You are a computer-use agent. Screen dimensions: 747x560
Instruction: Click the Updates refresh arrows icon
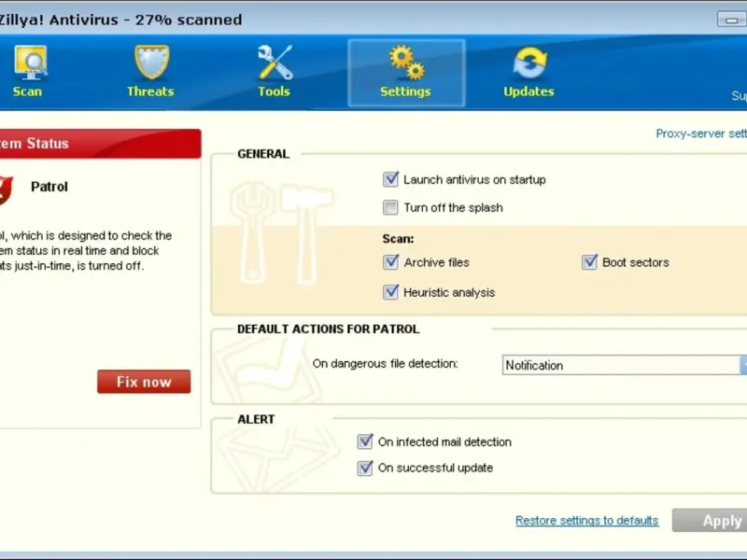(529, 63)
